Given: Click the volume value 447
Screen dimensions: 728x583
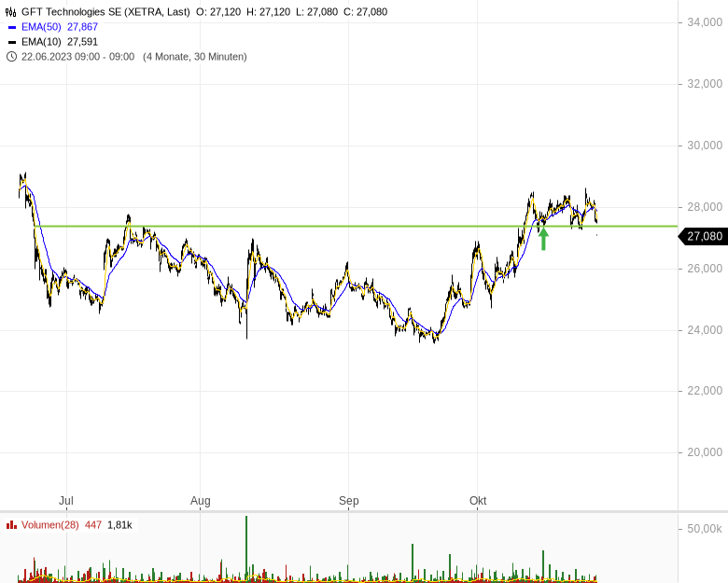Looking at the screenshot, I should tap(93, 525).
